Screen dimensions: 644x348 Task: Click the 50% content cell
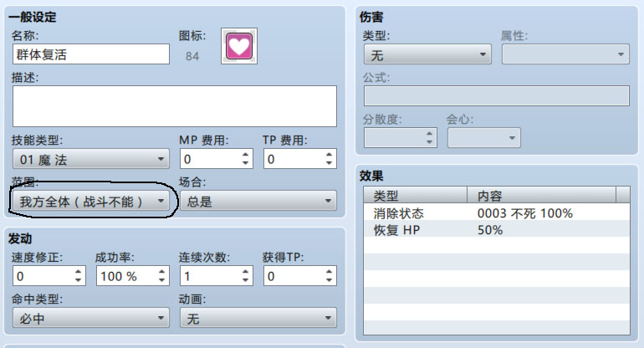490,230
